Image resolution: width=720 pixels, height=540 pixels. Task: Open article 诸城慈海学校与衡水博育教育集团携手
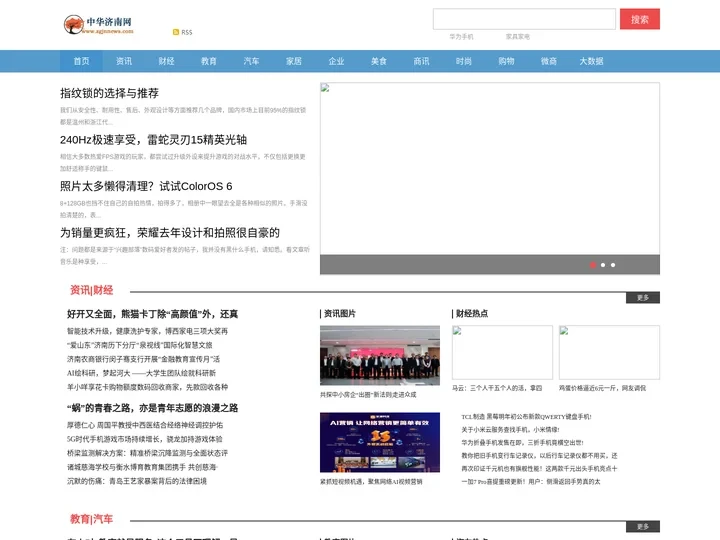tap(142, 467)
